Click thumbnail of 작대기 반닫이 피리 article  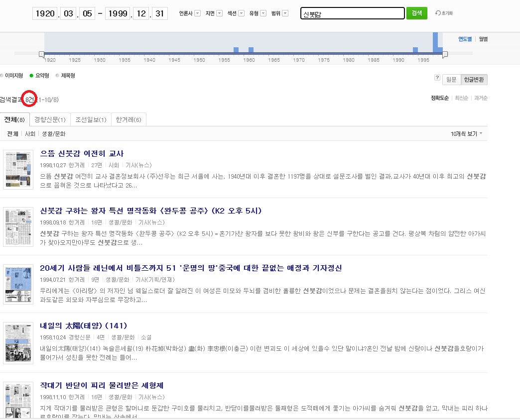pos(18,401)
